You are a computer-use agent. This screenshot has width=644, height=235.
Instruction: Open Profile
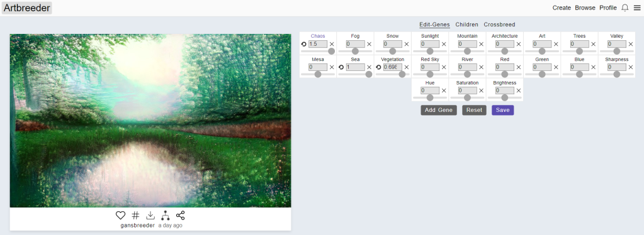click(608, 8)
